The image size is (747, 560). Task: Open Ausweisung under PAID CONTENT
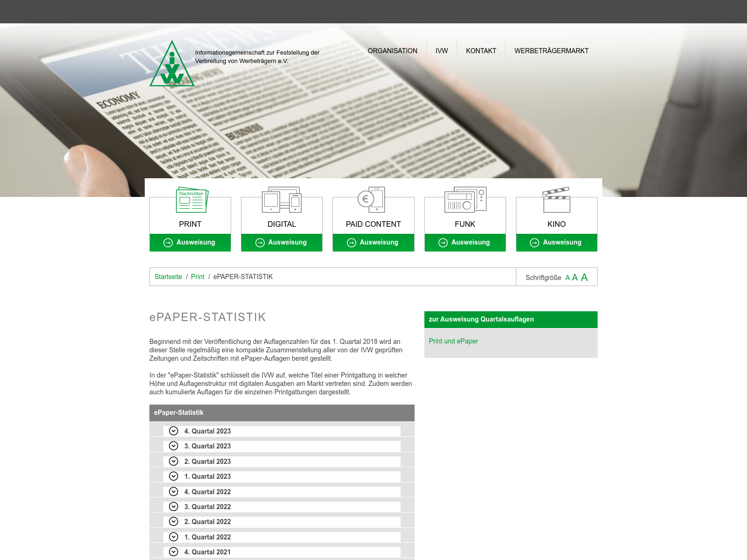click(373, 243)
